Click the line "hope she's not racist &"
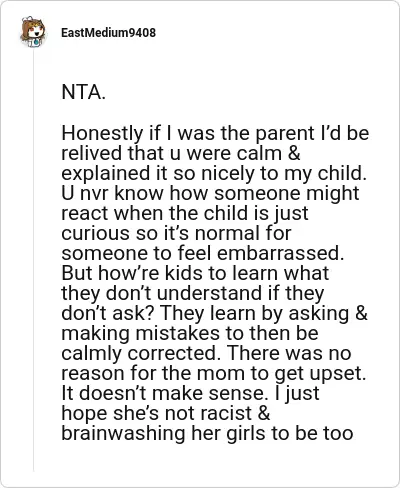 (166, 414)
